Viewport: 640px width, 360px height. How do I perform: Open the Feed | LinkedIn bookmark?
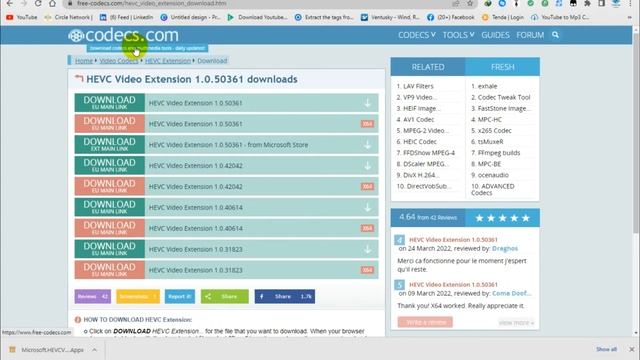(x=127, y=17)
